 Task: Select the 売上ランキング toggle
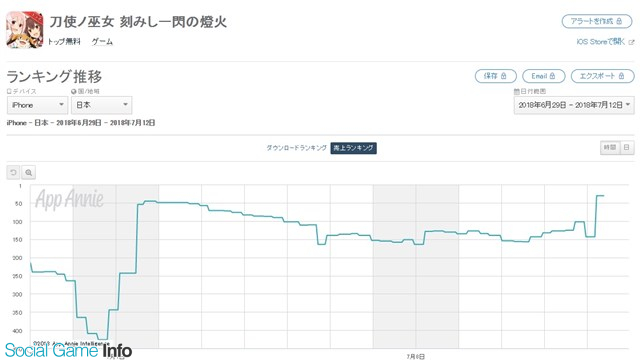(x=353, y=148)
